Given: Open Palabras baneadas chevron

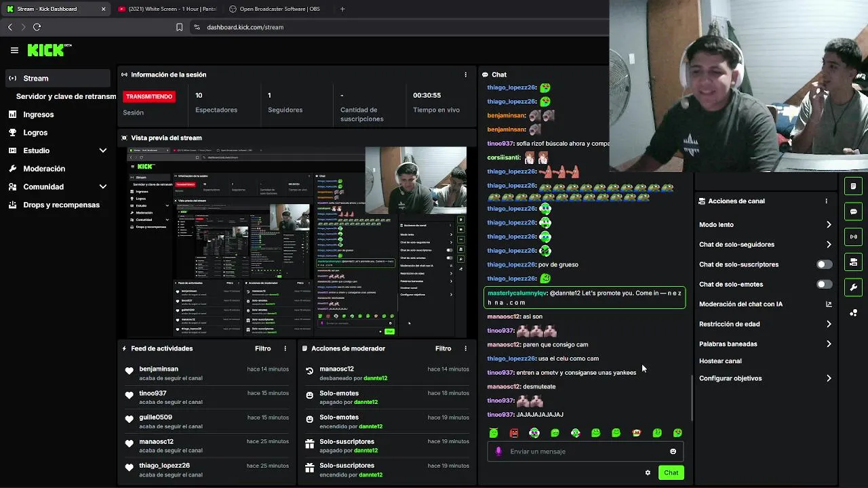Looking at the screenshot, I should pos(829,344).
